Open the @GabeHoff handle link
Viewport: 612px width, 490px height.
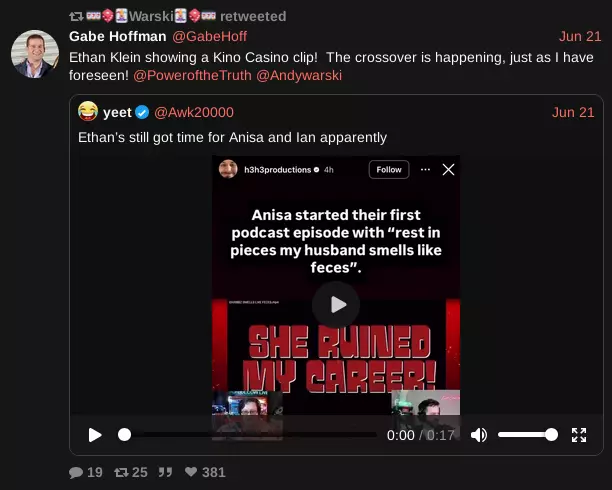210,36
